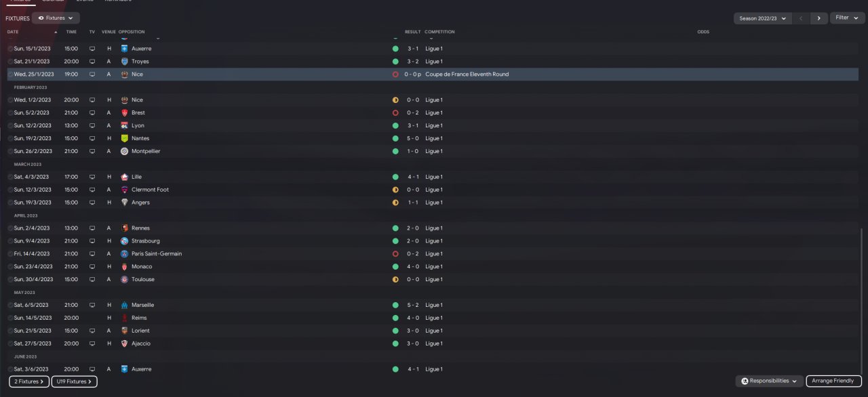
Task: Expand the Filter dropdown
Action: [x=847, y=18]
